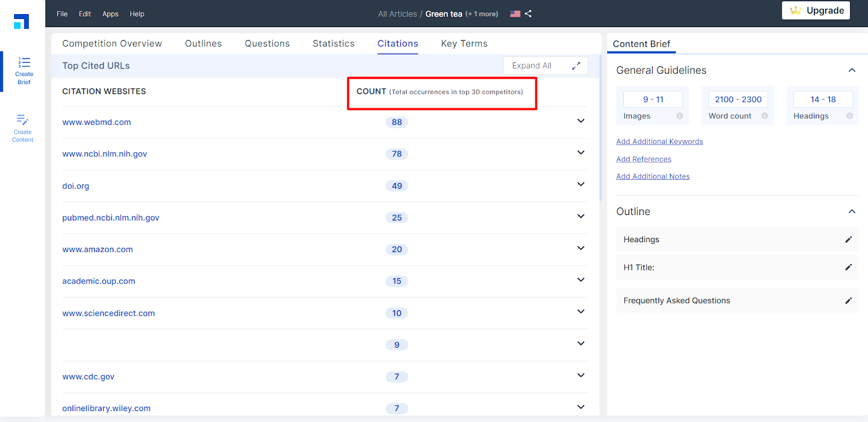868x422 pixels.
Task: Click the info icon beside Word count
Action: coord(764,116)
